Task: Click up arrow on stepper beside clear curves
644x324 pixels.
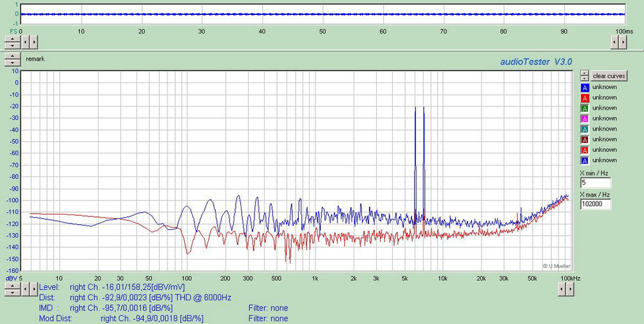Action: (584, 73)
